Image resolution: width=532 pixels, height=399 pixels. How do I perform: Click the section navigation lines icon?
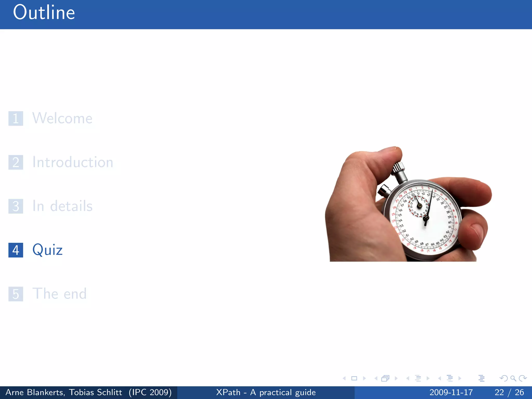pos(450,378)
